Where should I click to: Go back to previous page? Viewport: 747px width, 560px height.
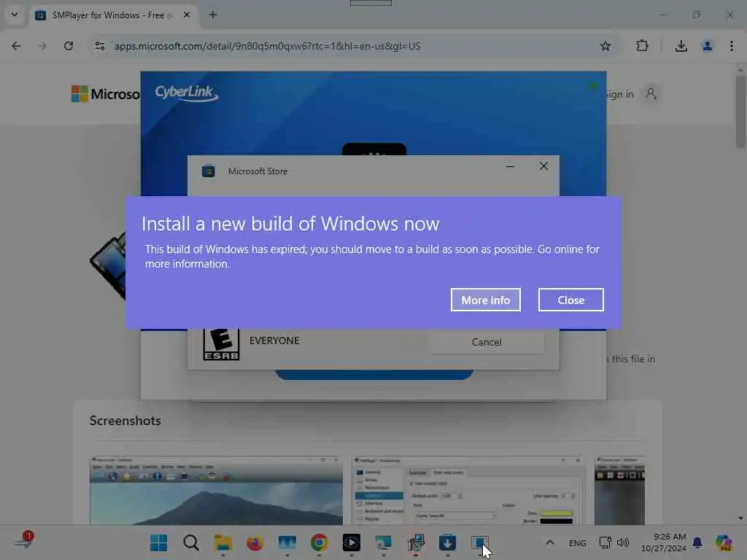[16, 46]
